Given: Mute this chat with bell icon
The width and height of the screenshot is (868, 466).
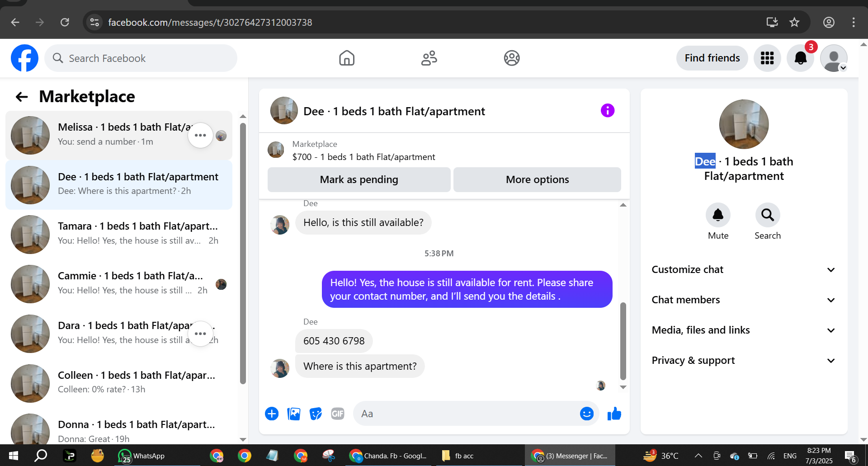Looking at the screenshot, I should coord(718,215).
